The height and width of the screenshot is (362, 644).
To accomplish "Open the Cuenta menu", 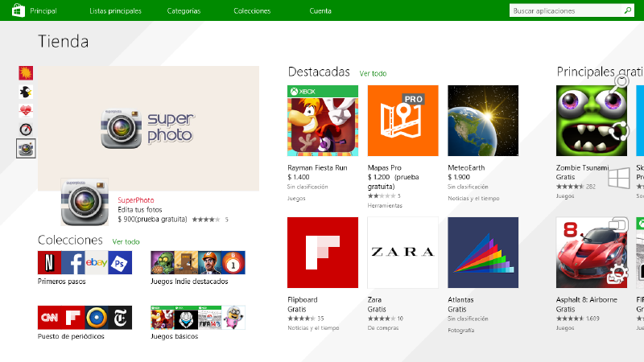I will (320, 11).
